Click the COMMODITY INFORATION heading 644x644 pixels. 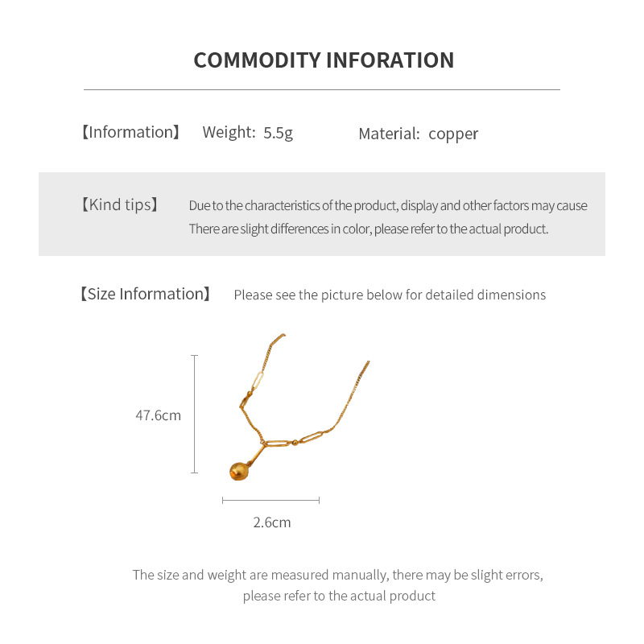pos(324,60)
